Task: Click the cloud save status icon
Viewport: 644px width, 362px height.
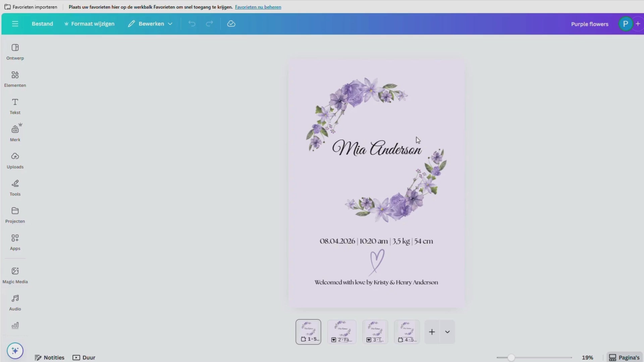Action: [x=231, y=24]
